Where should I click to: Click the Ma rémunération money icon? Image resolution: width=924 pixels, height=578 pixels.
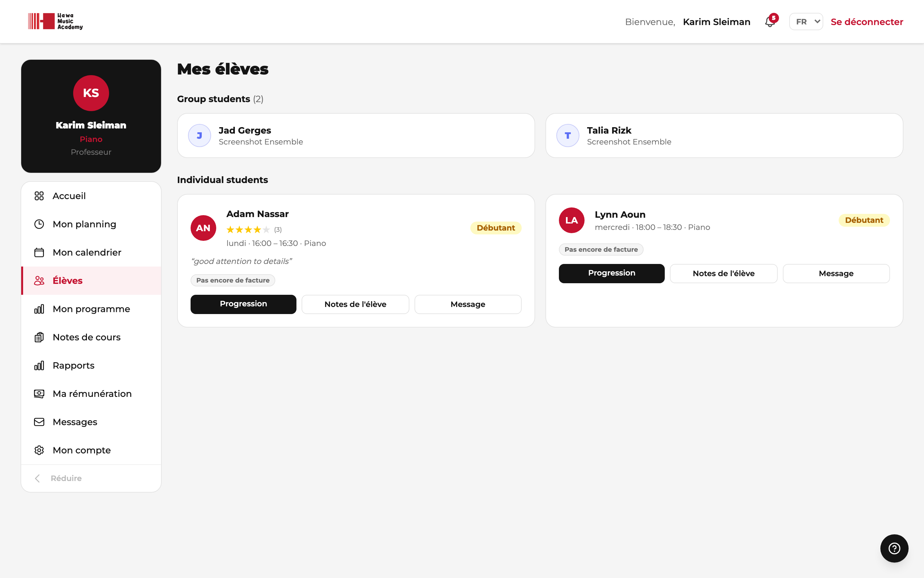39,394
